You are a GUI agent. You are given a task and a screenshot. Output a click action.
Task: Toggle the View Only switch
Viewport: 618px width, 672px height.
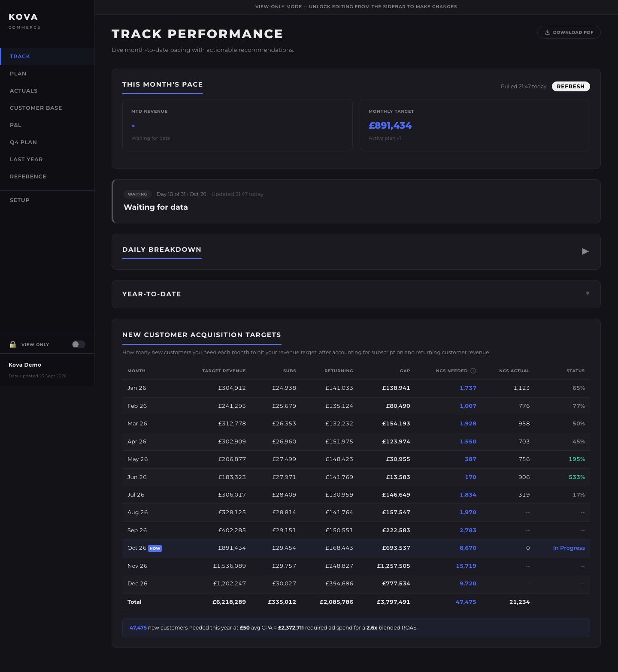tap(79, 344)
